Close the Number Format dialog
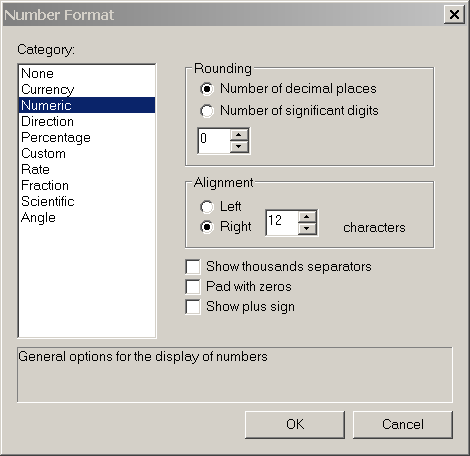The height and width of the screenshot is (456, 470). click(454, 15)
